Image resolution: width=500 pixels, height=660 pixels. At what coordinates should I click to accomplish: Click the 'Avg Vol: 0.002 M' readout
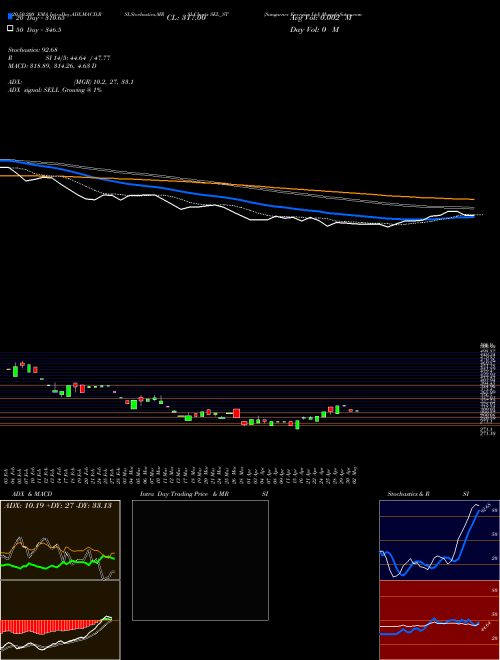[x=321, y=18]
